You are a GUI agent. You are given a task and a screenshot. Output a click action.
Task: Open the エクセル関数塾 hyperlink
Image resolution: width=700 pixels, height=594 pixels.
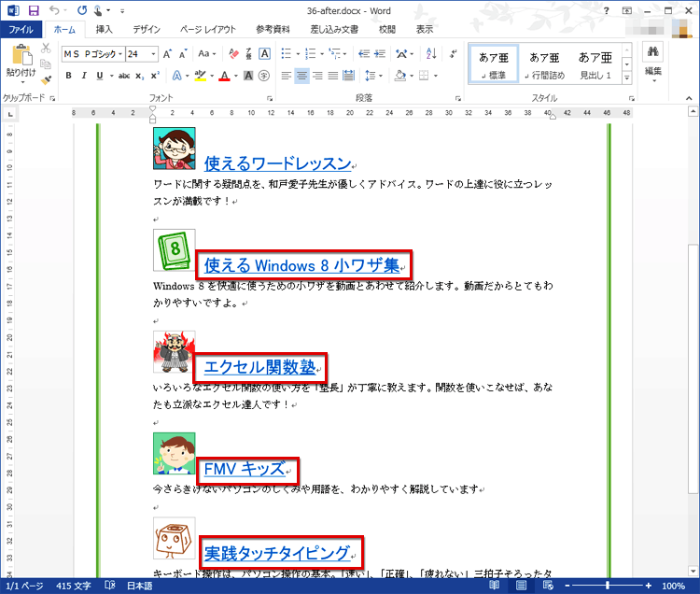[259, 368]
